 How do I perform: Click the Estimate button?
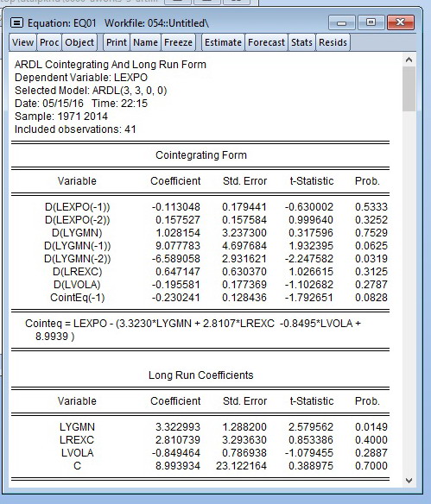point(223,42)
